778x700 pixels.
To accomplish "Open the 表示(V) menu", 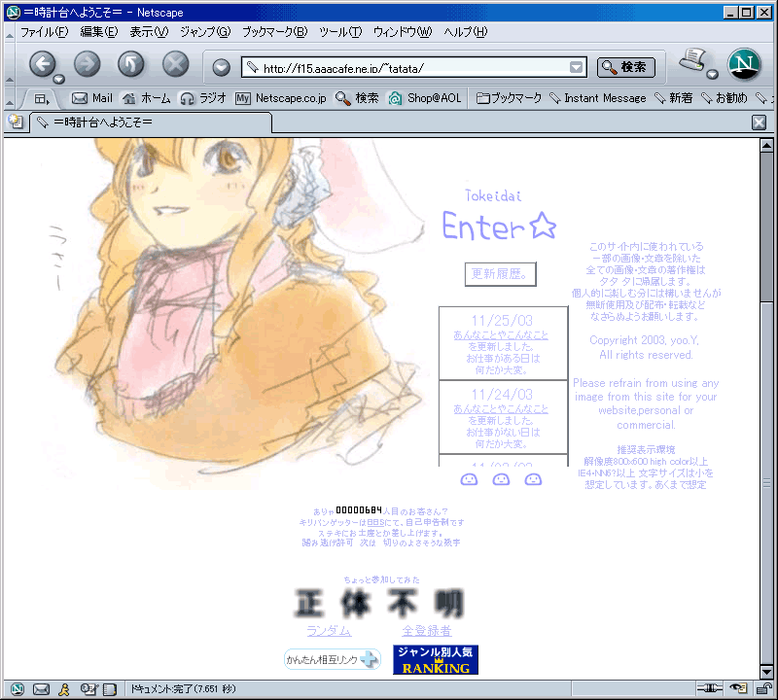I will click(149, 32).
